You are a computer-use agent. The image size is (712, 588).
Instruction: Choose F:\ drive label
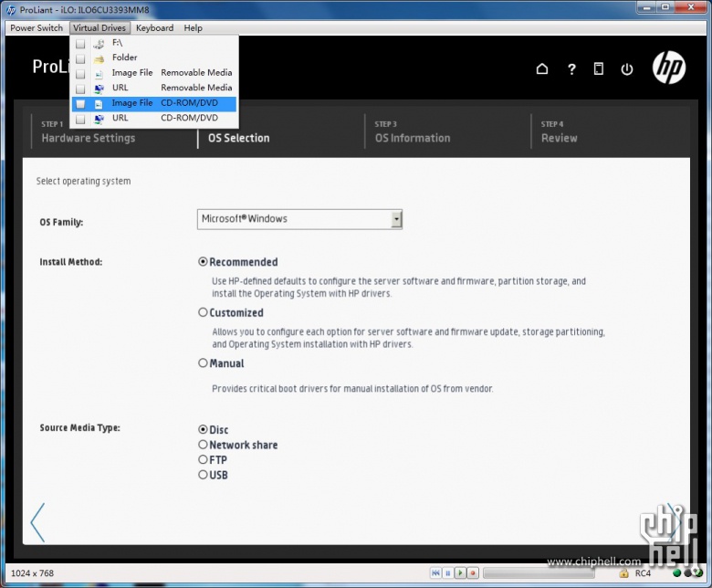117,42
